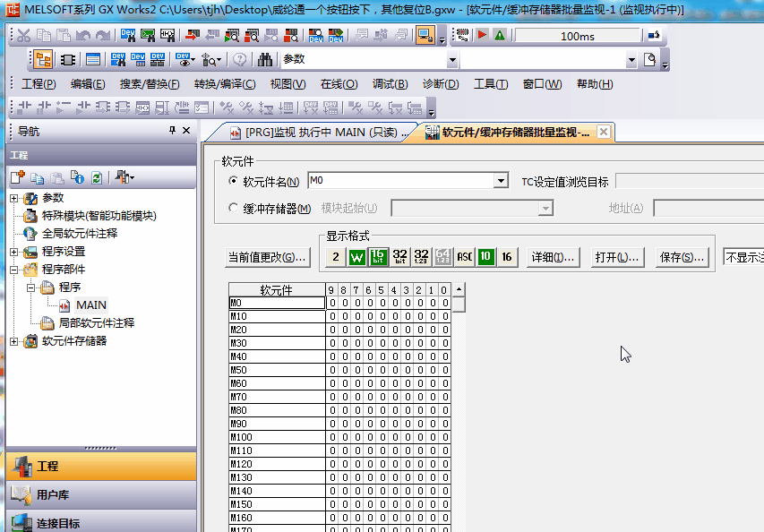Select the 16-bit integer display format icon
The image size is (764, 532).
click(x=378, y=257)
